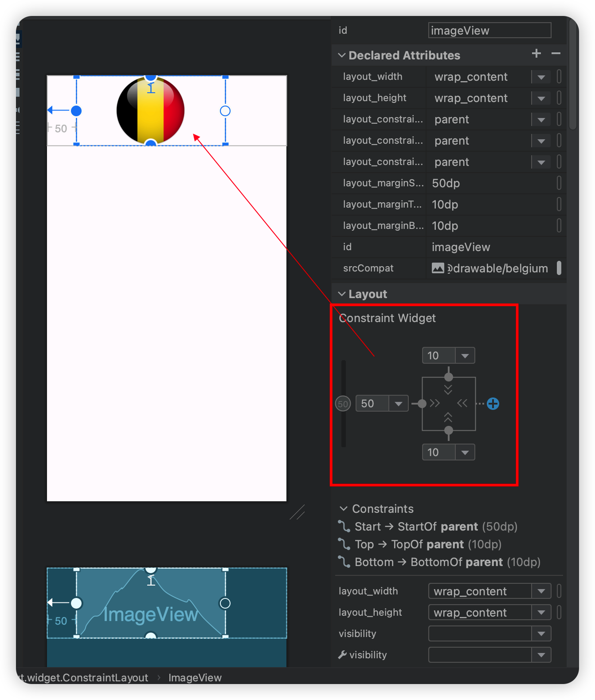Collapse the Layout section
Screen dimensions: 595x700
(x=342, y=294)
